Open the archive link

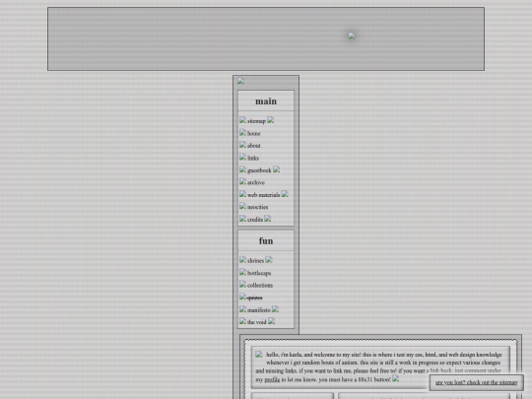(256, 182)
